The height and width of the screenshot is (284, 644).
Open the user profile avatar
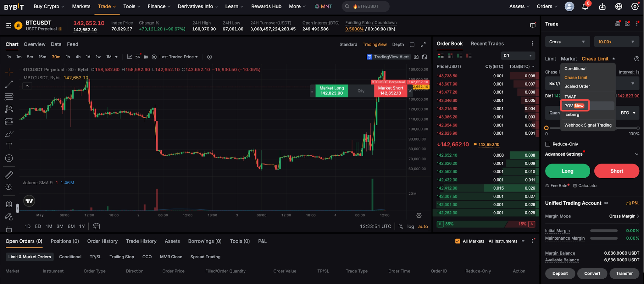point(569,6)
